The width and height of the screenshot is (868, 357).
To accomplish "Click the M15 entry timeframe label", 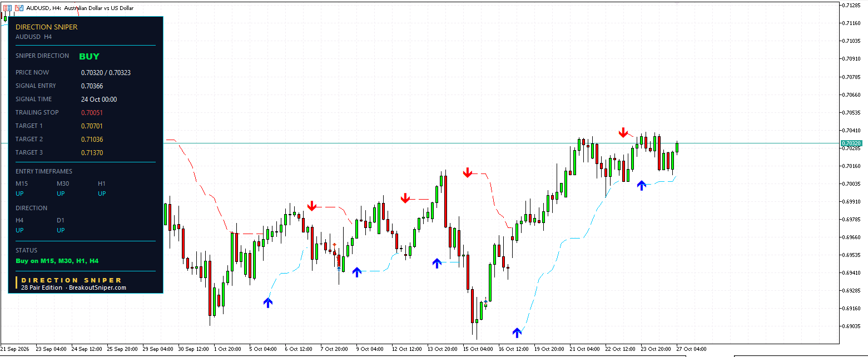I will (22, 184).
